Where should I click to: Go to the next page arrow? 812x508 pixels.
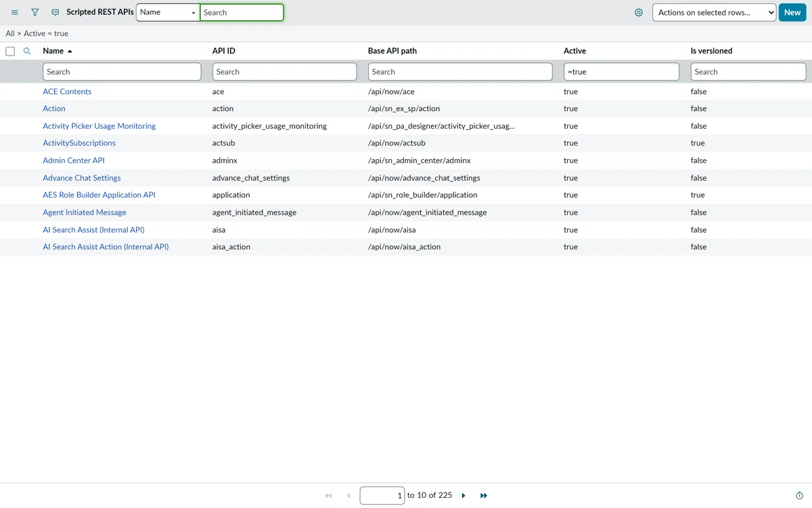point(464,496)
